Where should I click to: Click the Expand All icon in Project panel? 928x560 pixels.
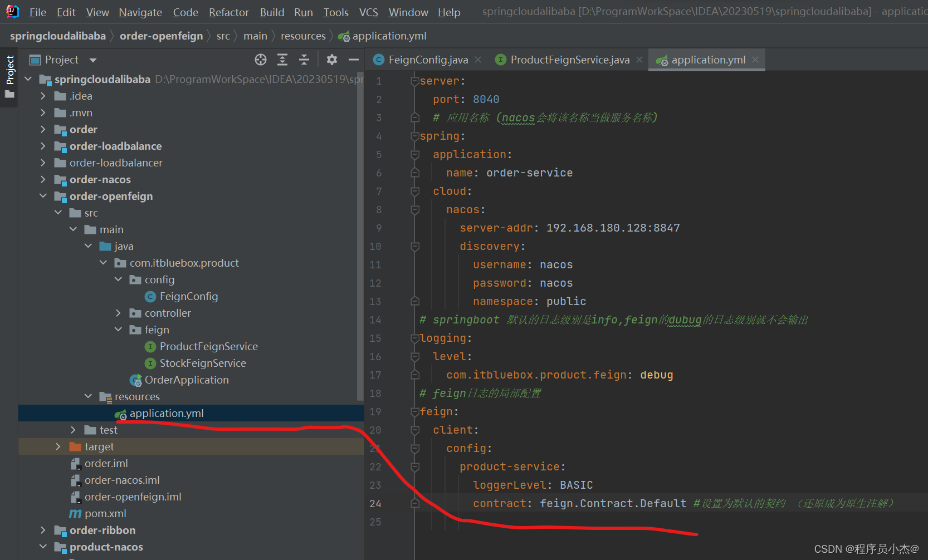(282, 60)
